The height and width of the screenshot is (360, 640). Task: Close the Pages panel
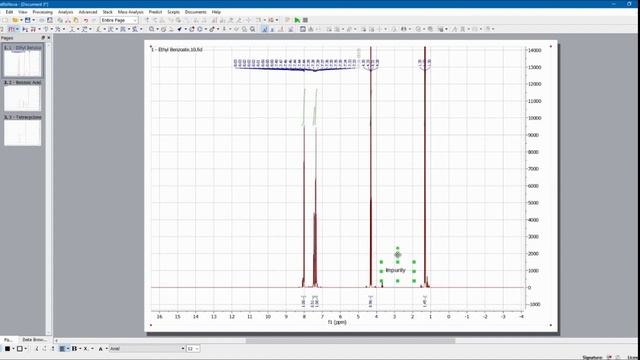click(x=49, y=38)
